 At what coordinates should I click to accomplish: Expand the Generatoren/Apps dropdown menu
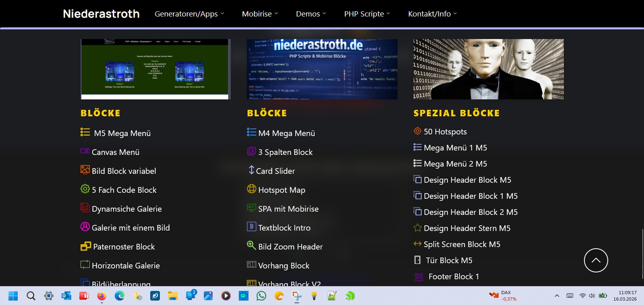[189, 14]
